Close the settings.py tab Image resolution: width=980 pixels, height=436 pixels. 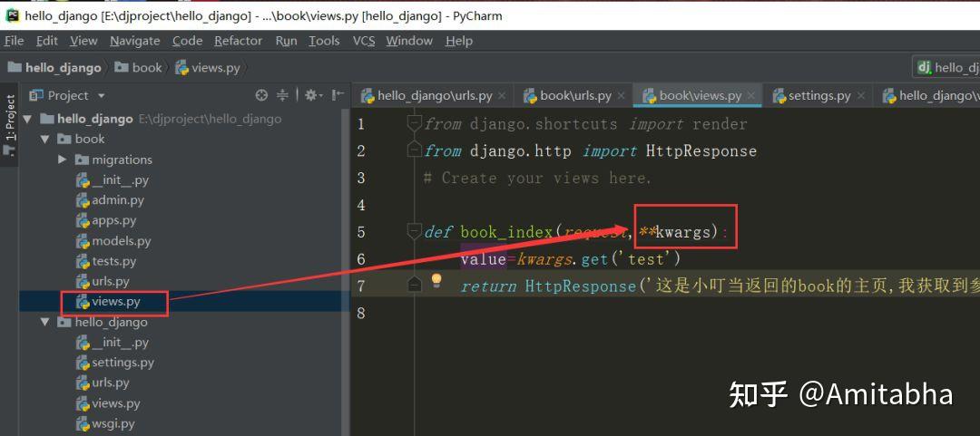click(860, 95)
